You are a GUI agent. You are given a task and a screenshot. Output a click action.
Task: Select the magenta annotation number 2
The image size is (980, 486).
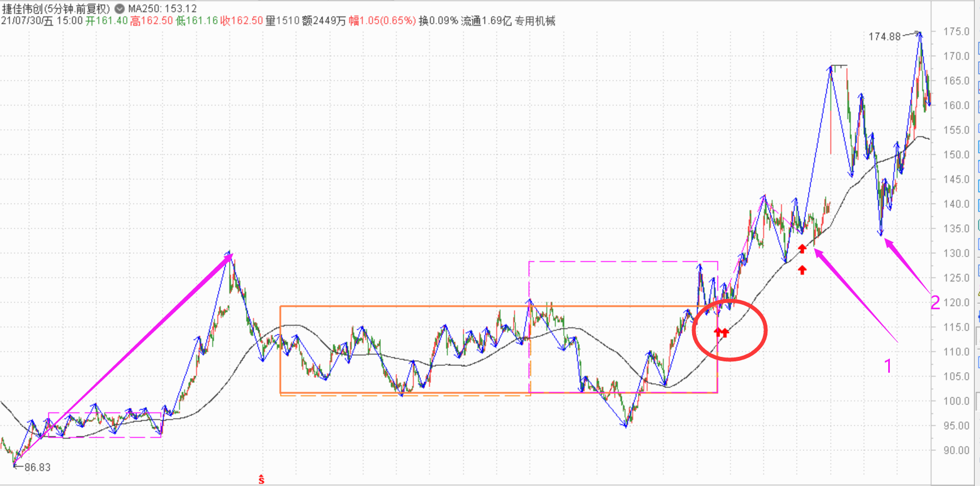pyautogui.click(x=935, y=303)
